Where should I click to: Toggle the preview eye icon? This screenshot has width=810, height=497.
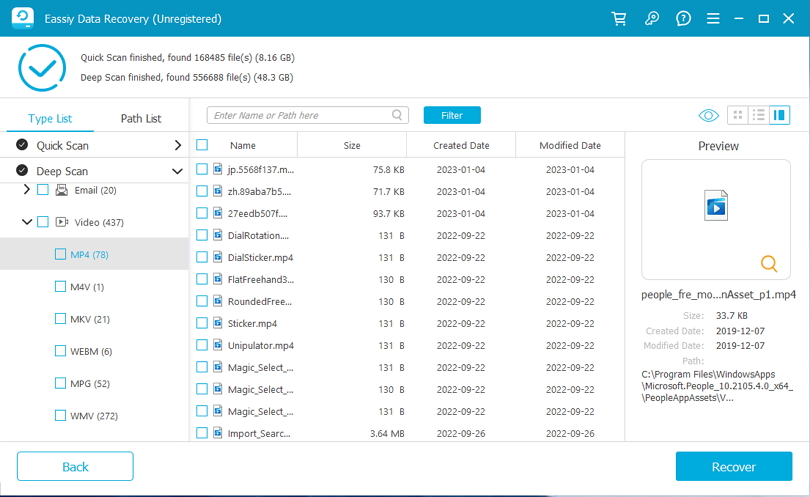708,115
